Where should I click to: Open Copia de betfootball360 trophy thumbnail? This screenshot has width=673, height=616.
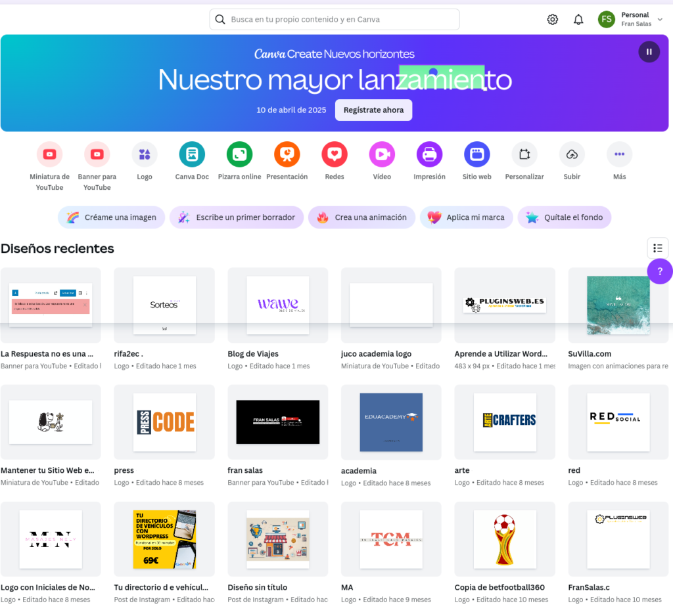point(505,539)
